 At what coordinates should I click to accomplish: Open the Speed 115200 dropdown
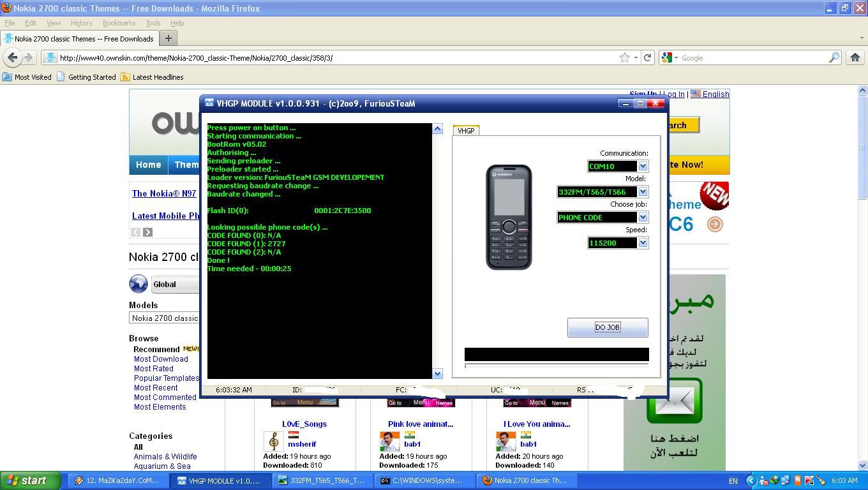(x=643, y=242)
